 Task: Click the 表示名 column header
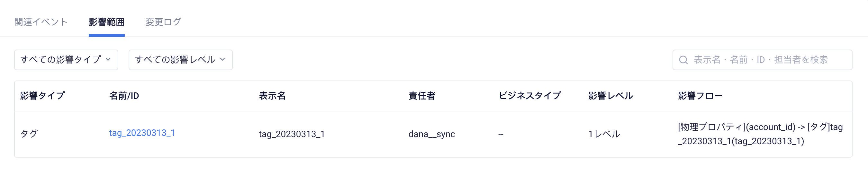point(272,96)
